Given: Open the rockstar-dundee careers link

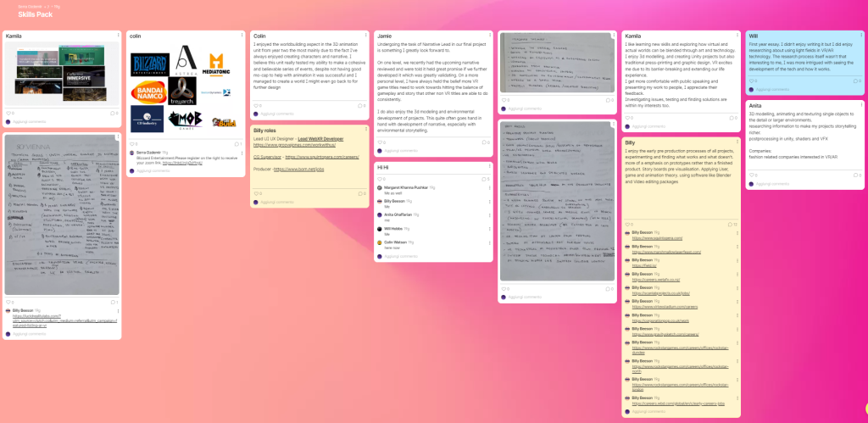Looking at the screenshot, I should (x=680, y=350).
